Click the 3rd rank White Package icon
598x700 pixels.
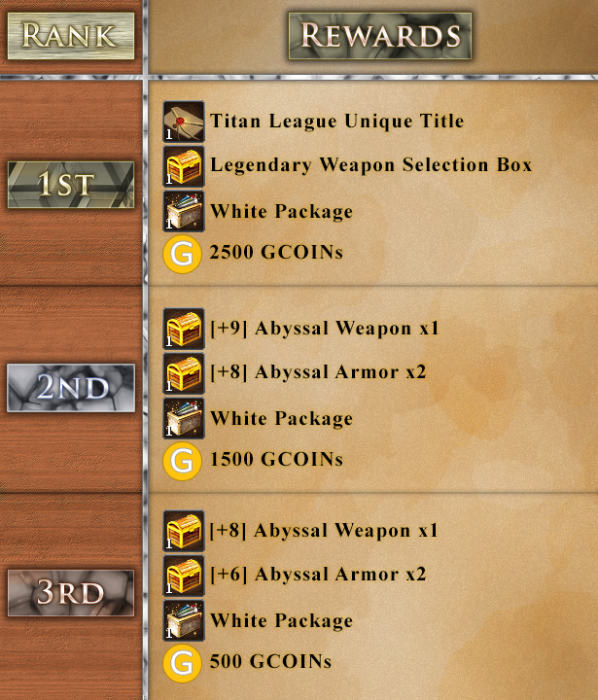pos(184,620)
